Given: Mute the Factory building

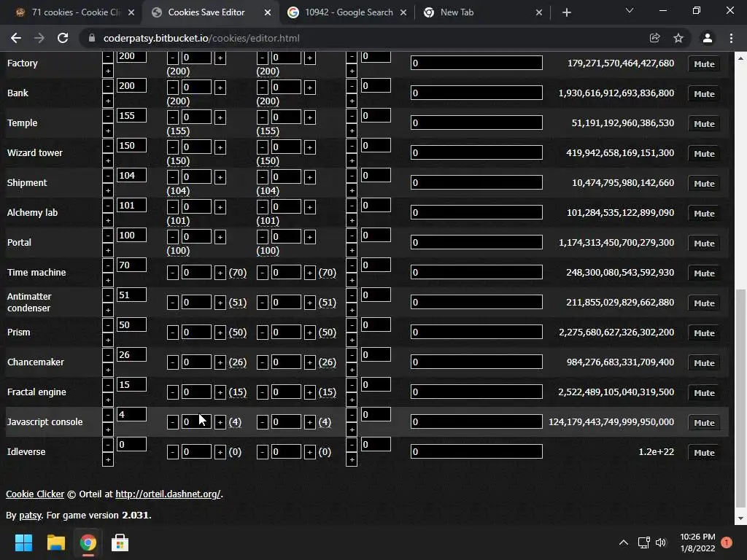Looking at the screenshot, I should click(x=704, y=64).
